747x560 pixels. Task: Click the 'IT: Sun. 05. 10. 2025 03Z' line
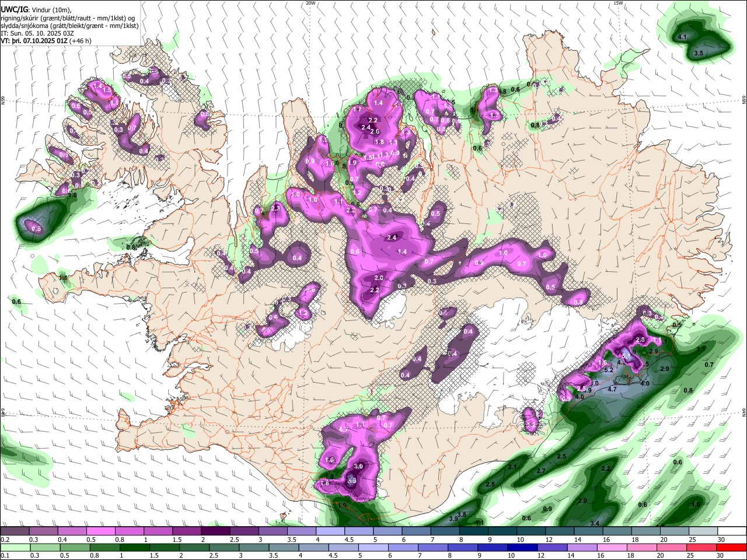click(x=37, y=34)
